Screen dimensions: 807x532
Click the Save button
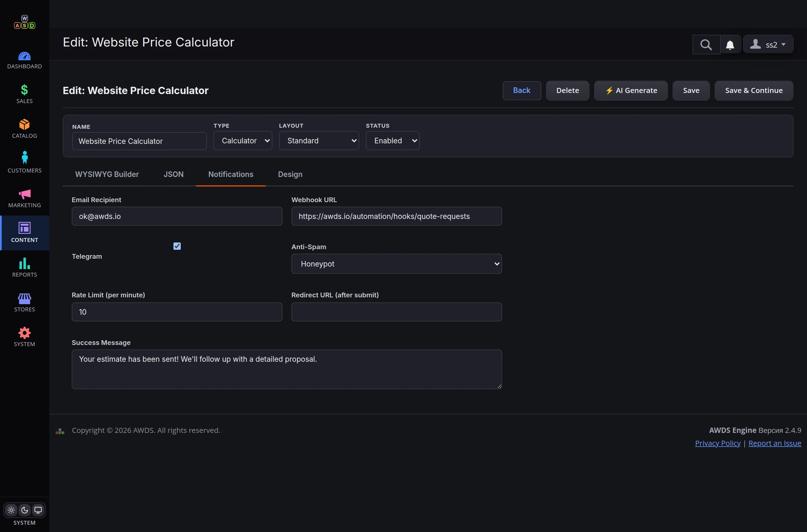[691, 90]
